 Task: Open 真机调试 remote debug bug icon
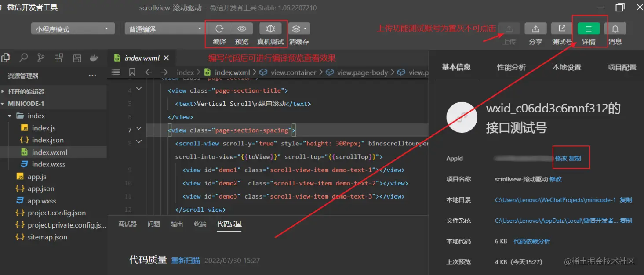point(270,29)
